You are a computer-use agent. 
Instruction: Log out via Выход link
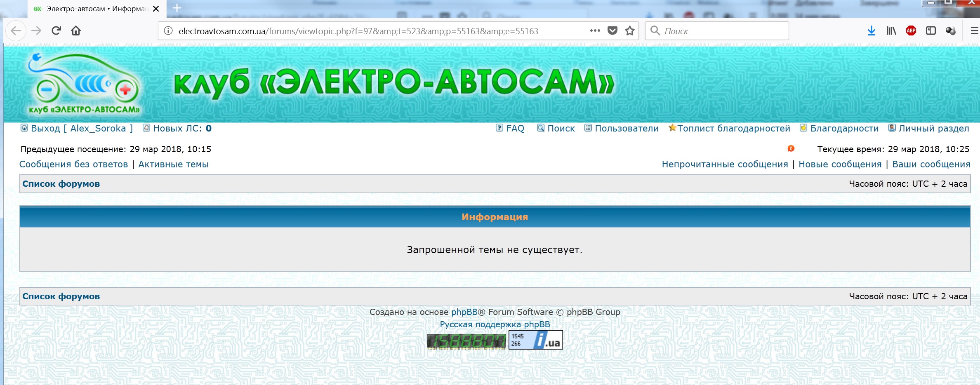[x=45, y=129]
